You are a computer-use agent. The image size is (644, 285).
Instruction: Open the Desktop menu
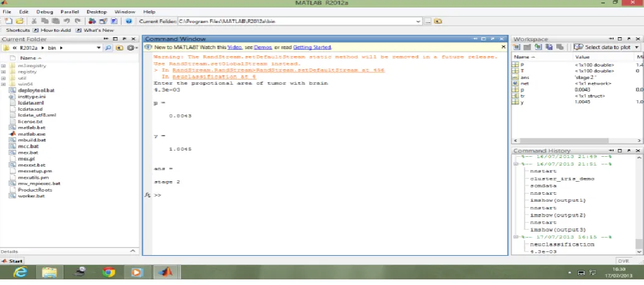tap(96, 12)
